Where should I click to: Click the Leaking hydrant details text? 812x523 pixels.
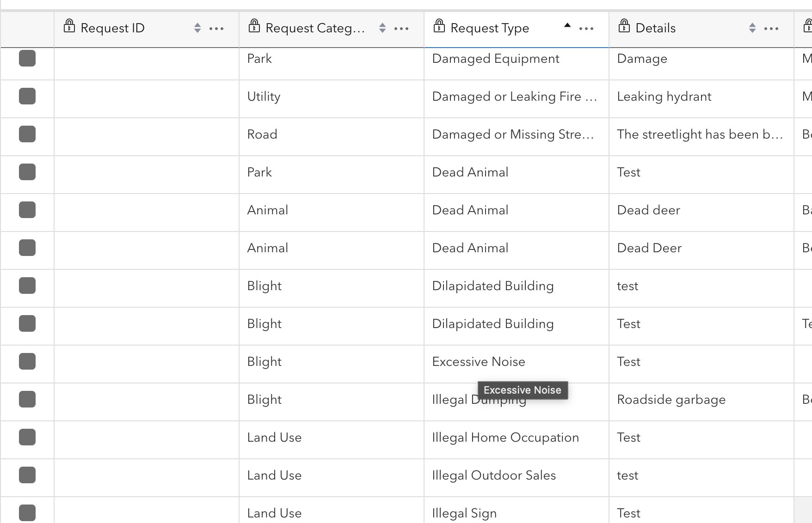pyautogui.click(x=664, y=97)
